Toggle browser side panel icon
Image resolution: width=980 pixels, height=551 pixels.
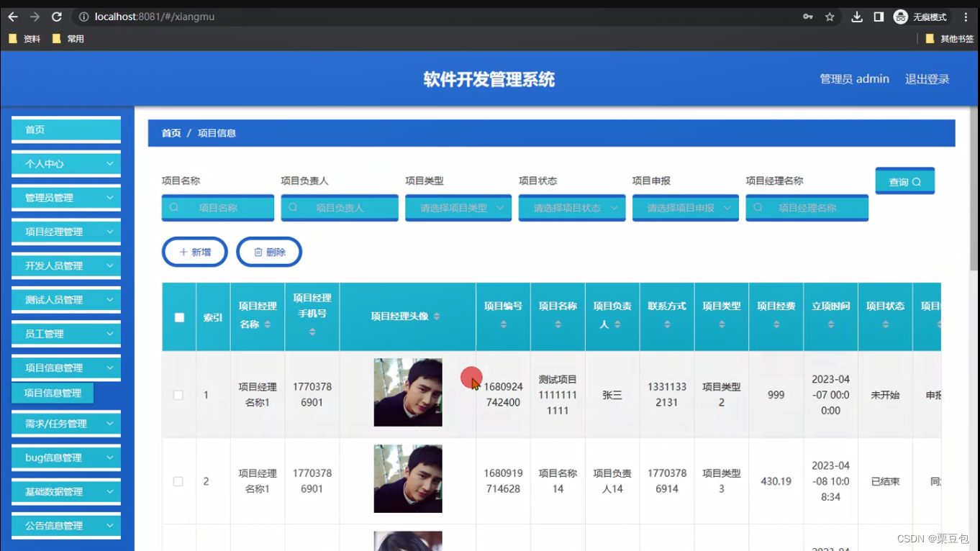click(x=879, y=17)
